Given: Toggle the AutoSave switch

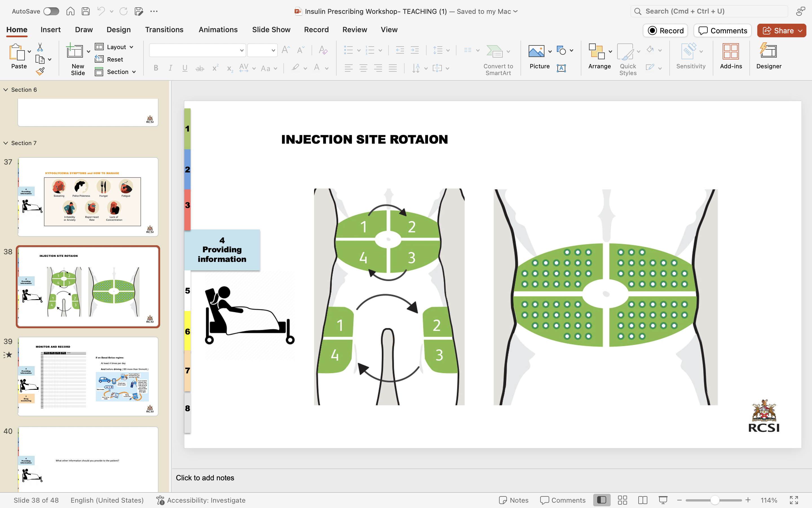Looking at the screenshot, I should [51, 11].
